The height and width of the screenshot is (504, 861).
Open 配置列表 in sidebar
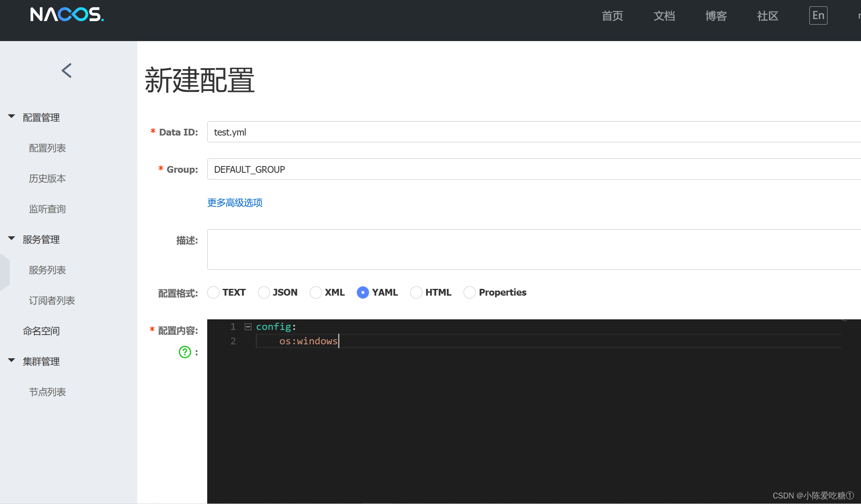47,148
